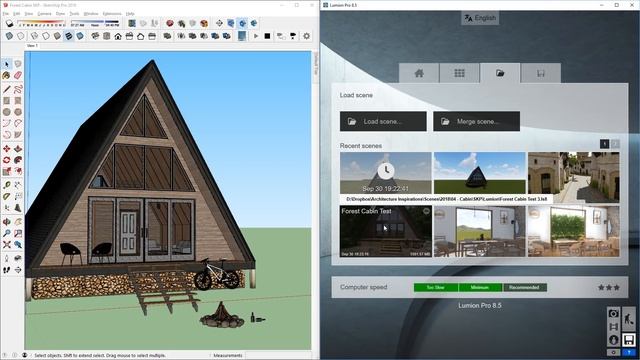Open the English language selector in Lumion
Screen dimensions: 640x360
click(x=480, y=18)
